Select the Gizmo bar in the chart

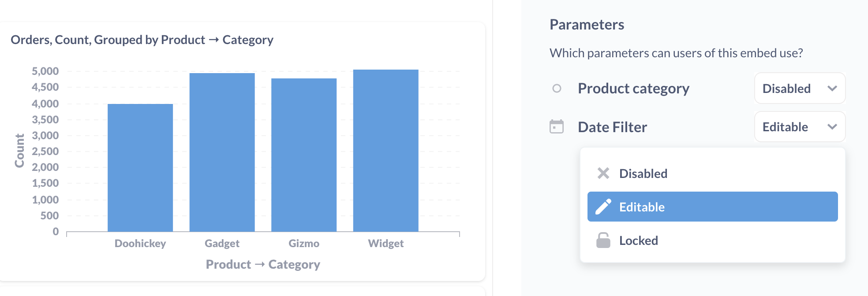304,155
